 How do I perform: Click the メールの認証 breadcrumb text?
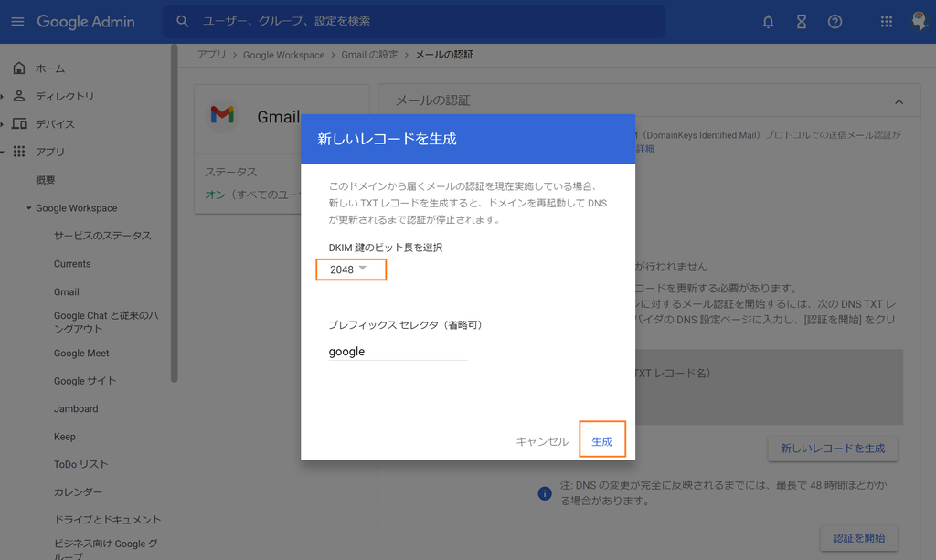point(444,54)
